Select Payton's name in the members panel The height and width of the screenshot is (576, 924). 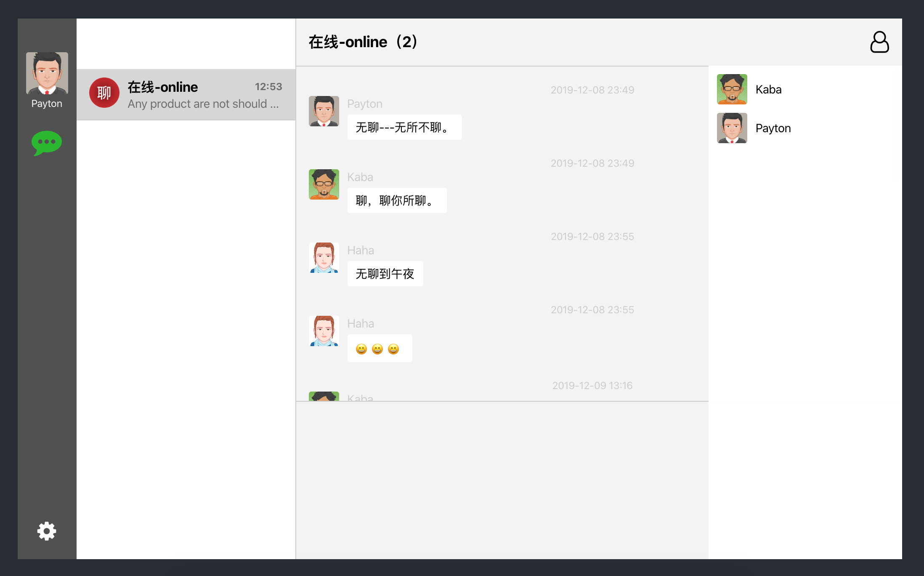(x=773, y=128)
